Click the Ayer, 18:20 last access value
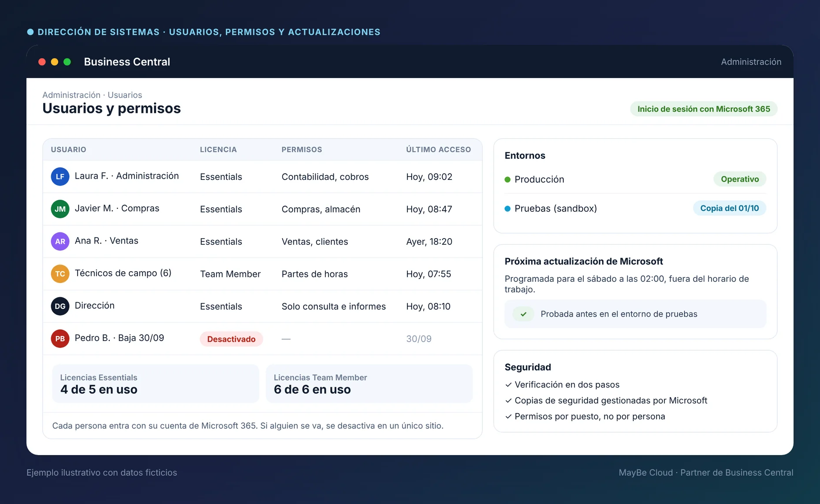820x504 pixels. tap(429, 242)
